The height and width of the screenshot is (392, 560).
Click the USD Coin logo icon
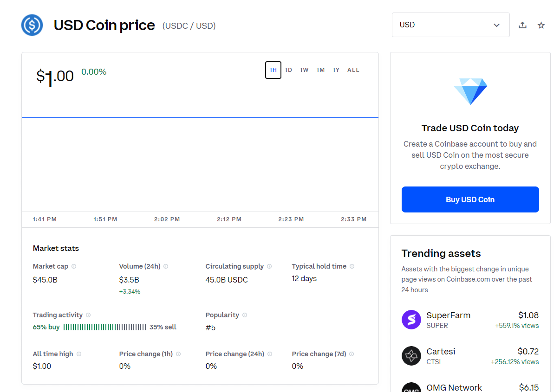click(32, 25)
